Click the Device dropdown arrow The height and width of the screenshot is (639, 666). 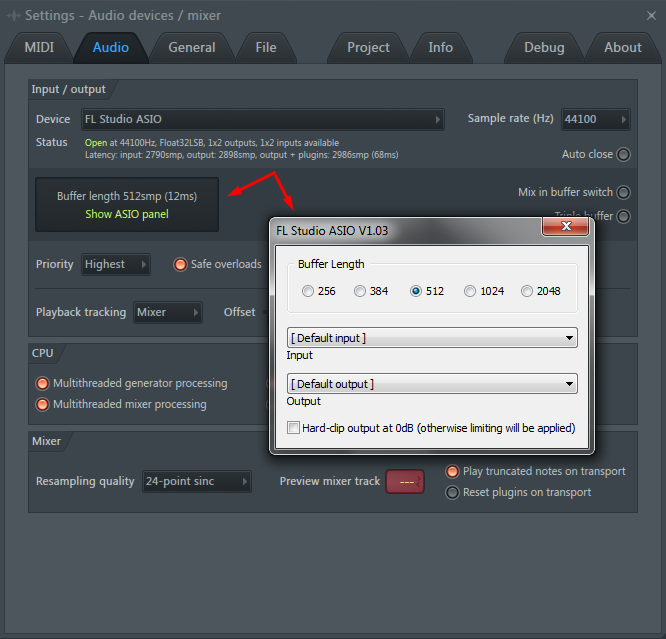[437, 119]
